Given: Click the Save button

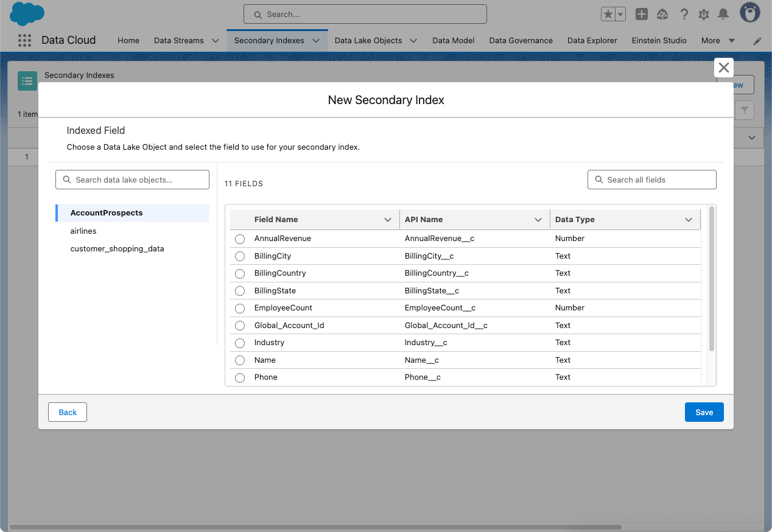Looking at the screenshot, I should point(704,412).
